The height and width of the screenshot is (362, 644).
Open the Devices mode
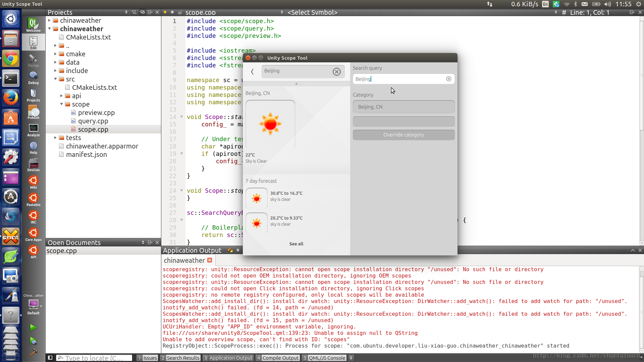[33, 164]
